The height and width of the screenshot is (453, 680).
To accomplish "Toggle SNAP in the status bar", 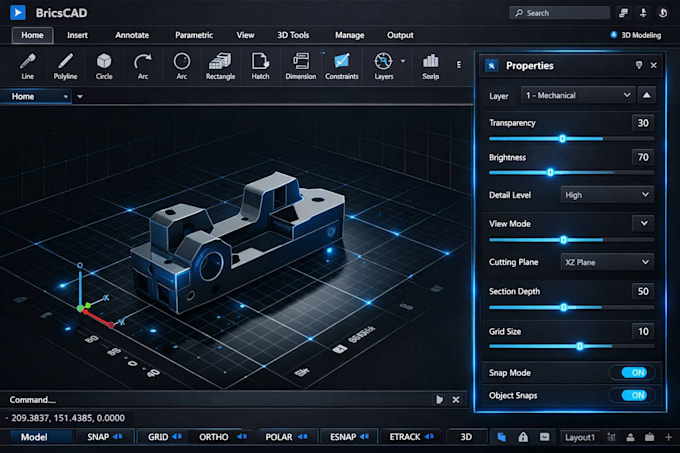I will [x=105, y=437].
